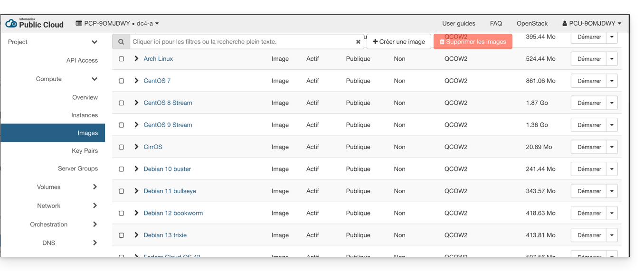
Task: Check the CentOS 7 image checkbox
Action: 122,81
